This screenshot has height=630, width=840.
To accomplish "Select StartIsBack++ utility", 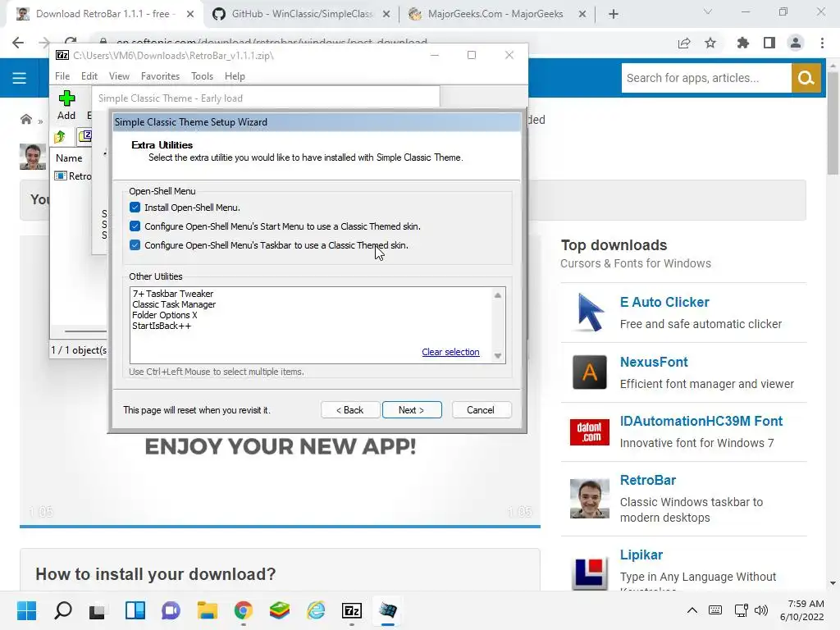I will click(x=162, y=326).
